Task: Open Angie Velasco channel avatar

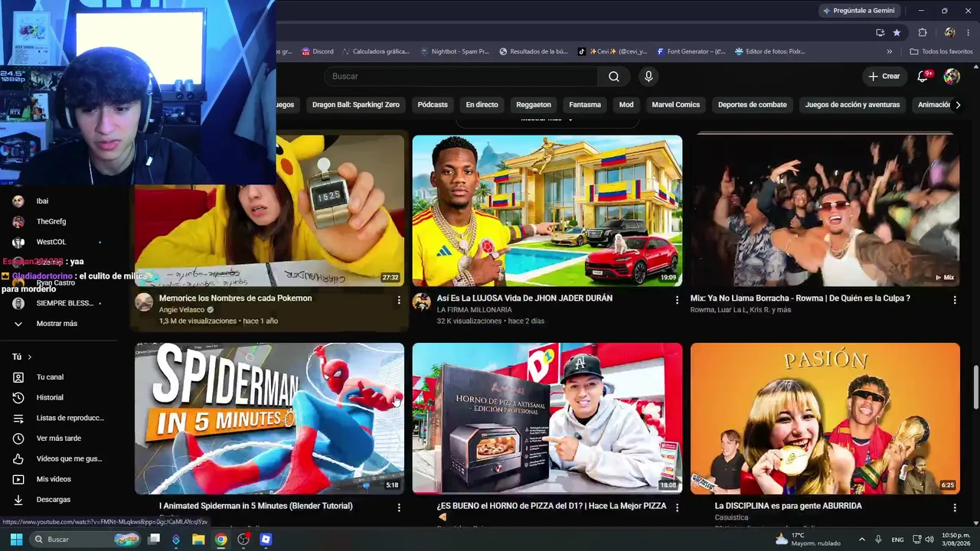Action: point(144,302)
